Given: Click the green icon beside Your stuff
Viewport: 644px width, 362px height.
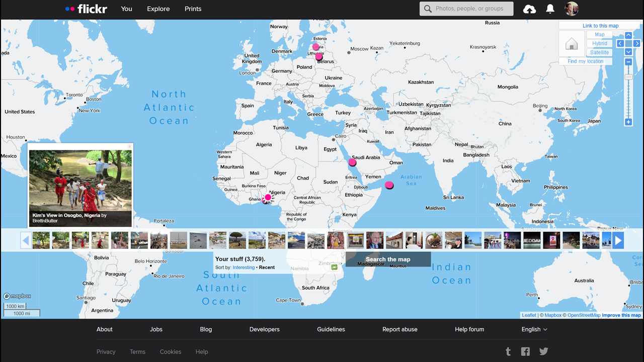Looking at the screenshot, I should [x=334, y=267].
